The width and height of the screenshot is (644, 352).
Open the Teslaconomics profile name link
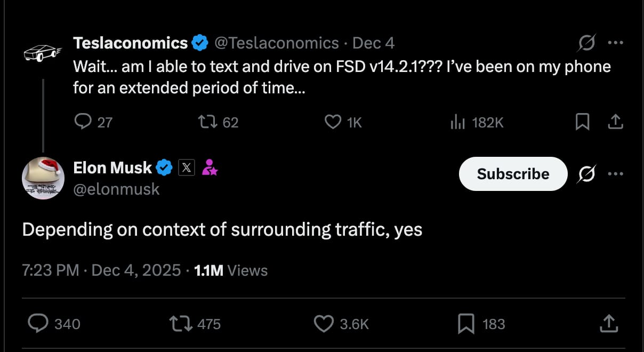click(130, 43)
